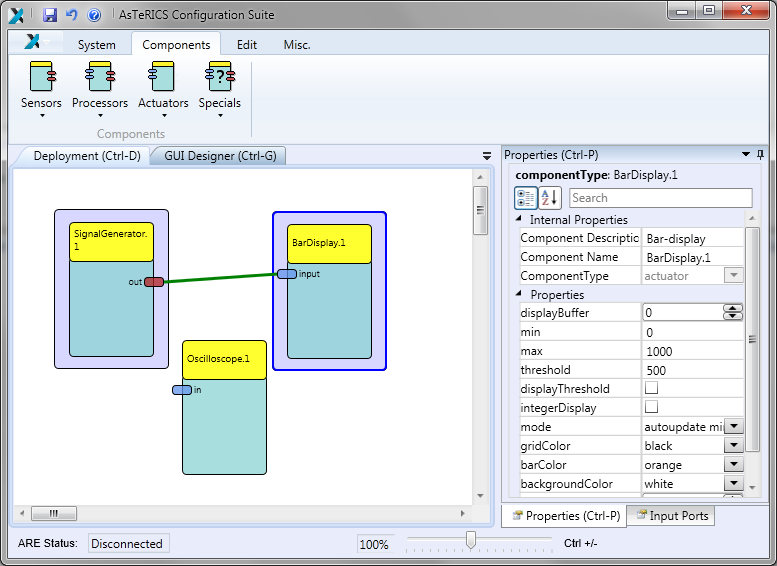Collapse the Internal Properties section
The height and width of the screenshot is (566, 777).
click(x=519, y=219)
